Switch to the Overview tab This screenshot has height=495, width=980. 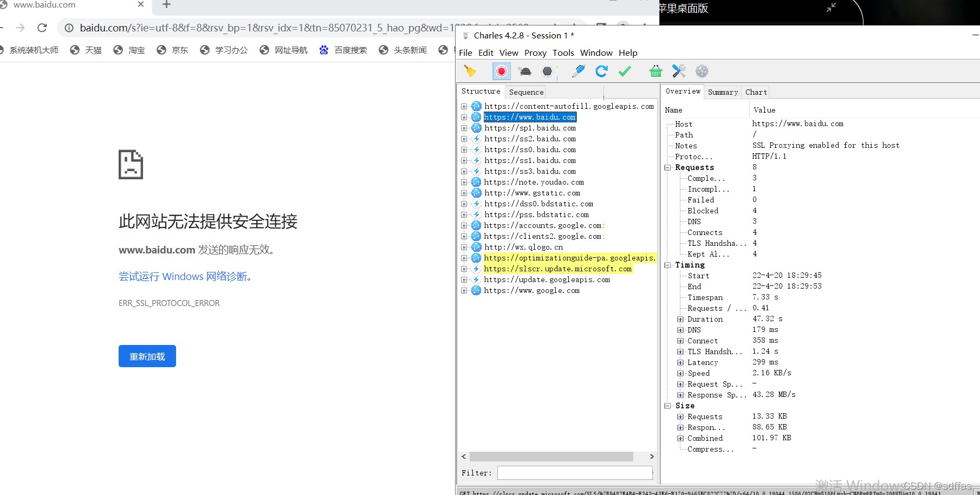pos(683,91)
